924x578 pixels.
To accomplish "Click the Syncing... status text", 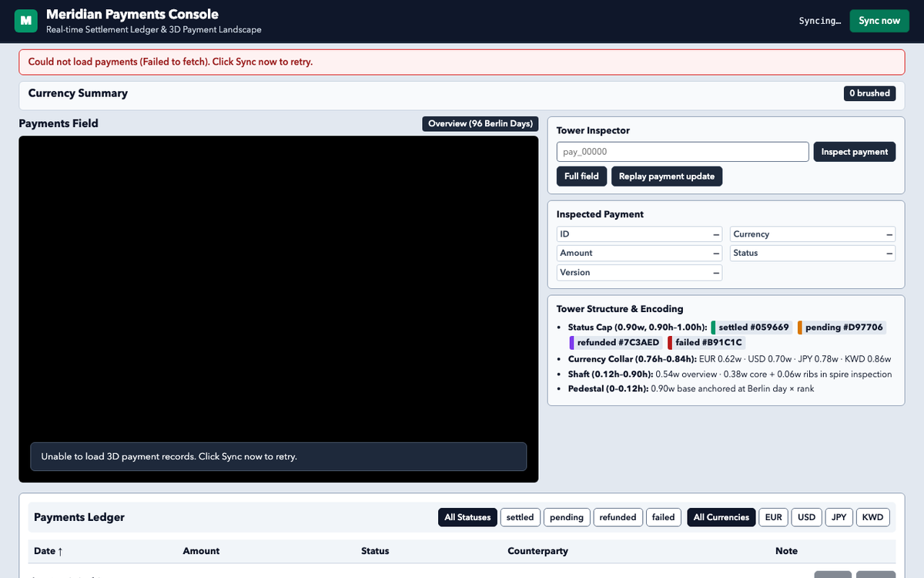I will coord(820,21).
